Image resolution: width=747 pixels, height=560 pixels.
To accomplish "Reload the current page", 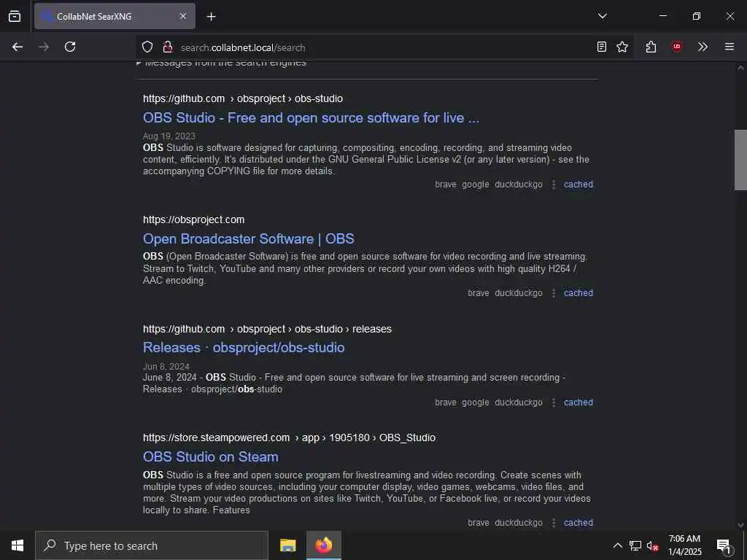I will [x=70, y=47].
